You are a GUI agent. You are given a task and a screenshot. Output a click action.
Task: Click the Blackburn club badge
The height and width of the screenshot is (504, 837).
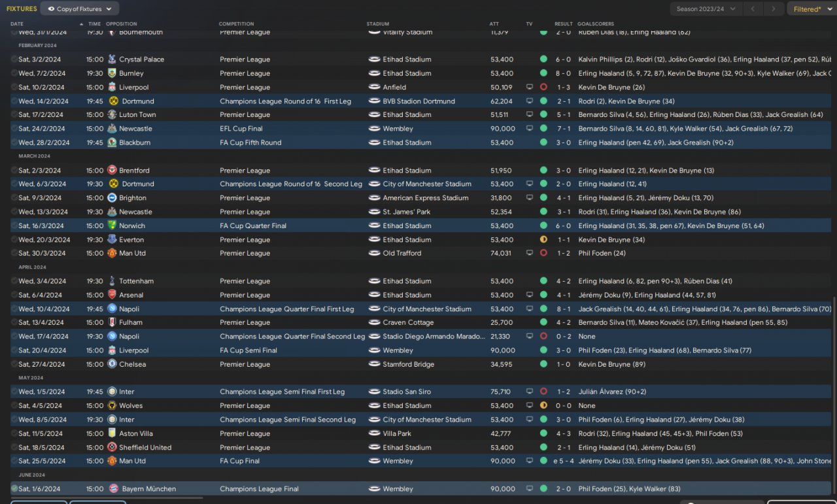[x=112, y=143]
